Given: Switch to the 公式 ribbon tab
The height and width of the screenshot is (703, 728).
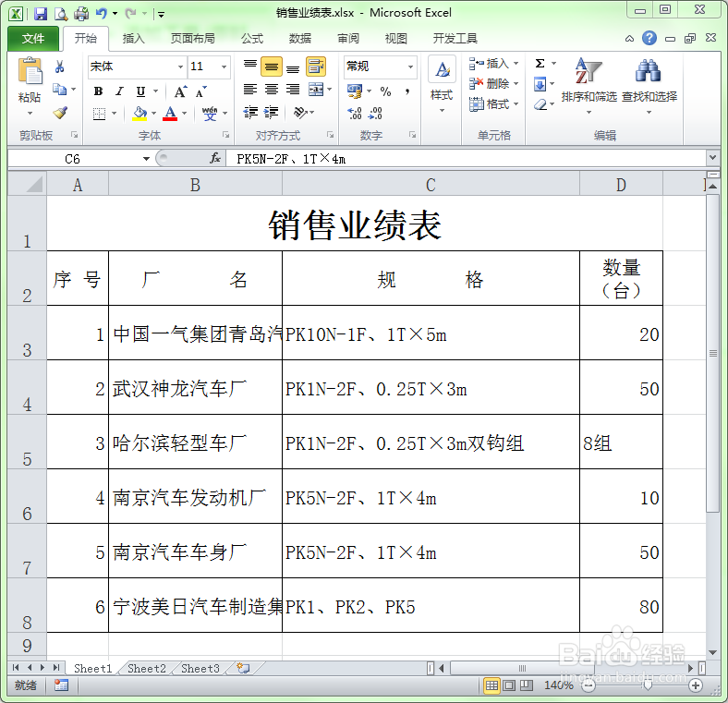Looking at the screenshot, I should [252, 39].
